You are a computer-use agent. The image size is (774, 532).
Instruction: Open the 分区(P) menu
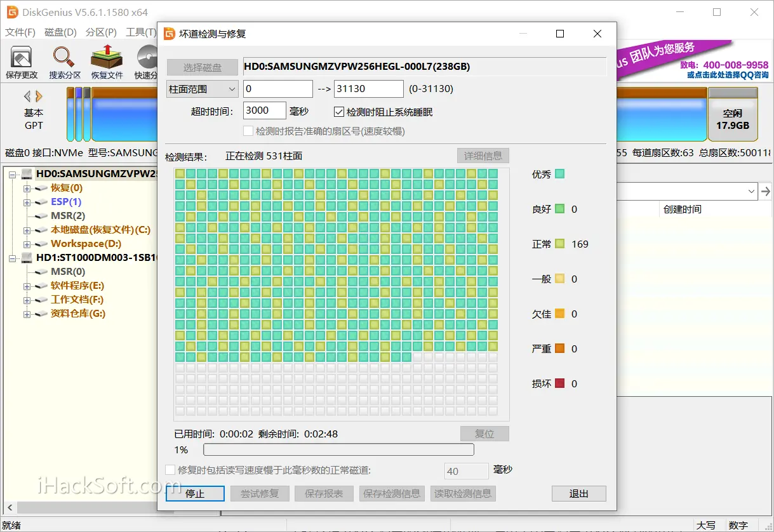pyautogui.click(x=101, y=32)
